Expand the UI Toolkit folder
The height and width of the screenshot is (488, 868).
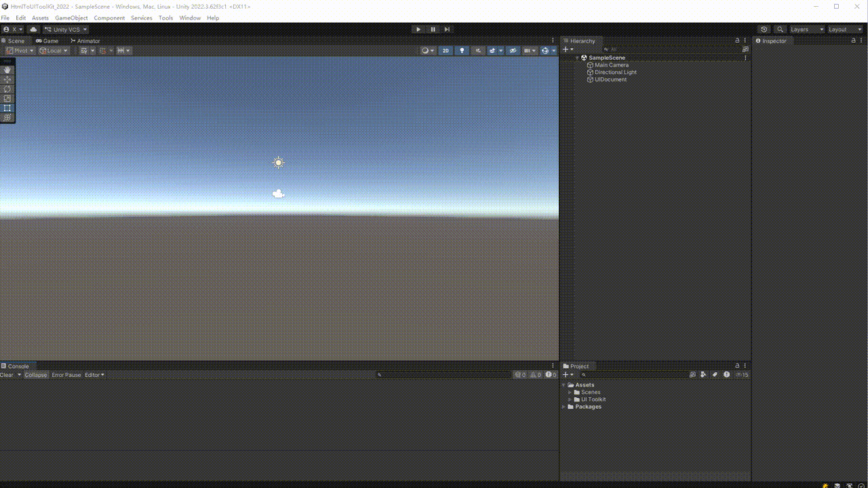coord(570,399)
